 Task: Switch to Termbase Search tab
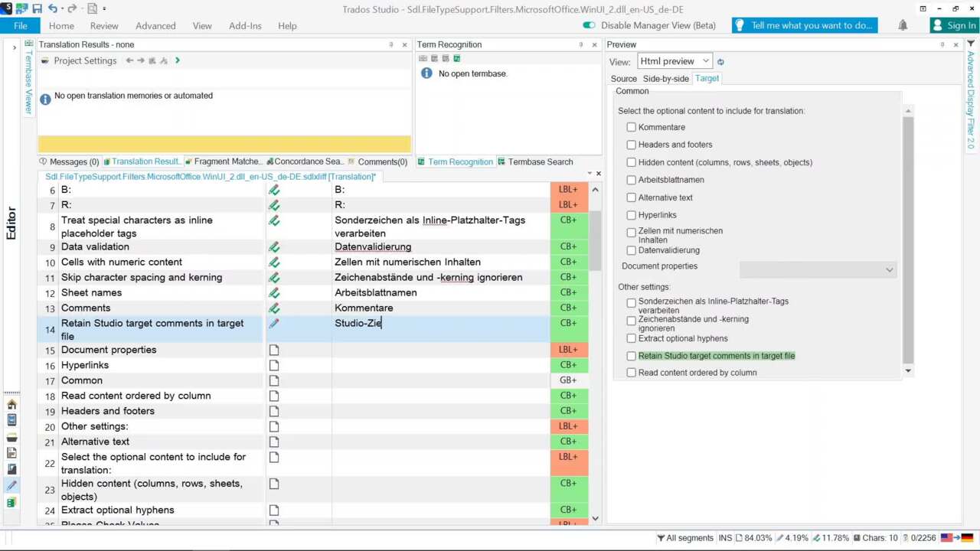534,161
